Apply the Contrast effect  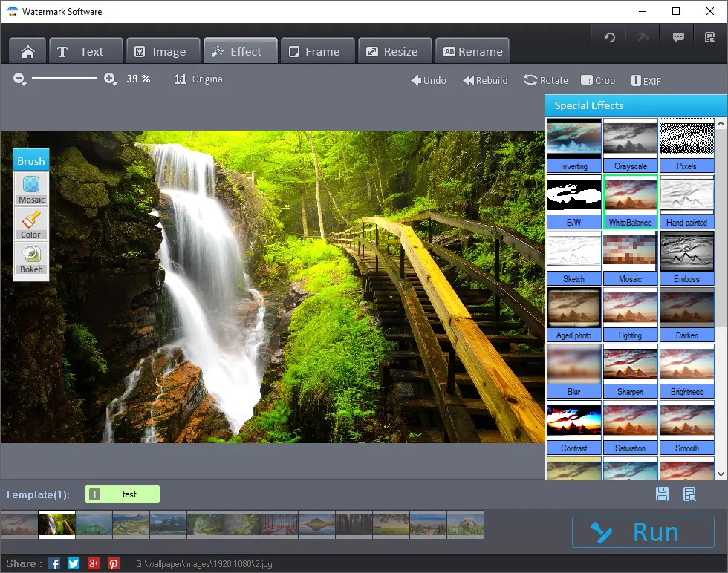tap(573, 428)
